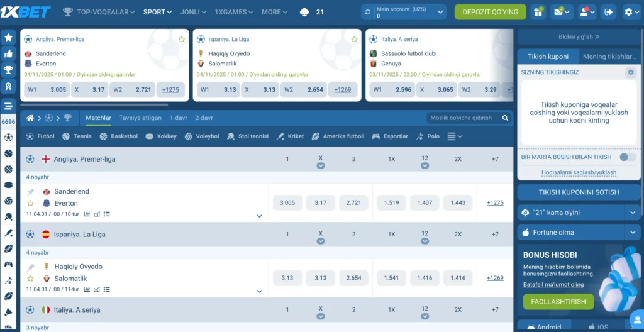This screenshot has width=644, height=332.
Task: Click the logout arrow icon
Action: click(x=609, y=12)
